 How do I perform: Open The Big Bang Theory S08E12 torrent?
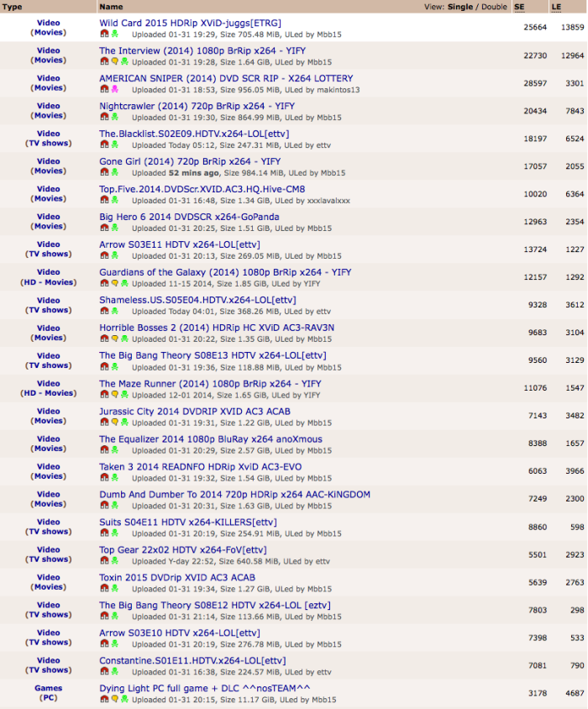[215, 605]
